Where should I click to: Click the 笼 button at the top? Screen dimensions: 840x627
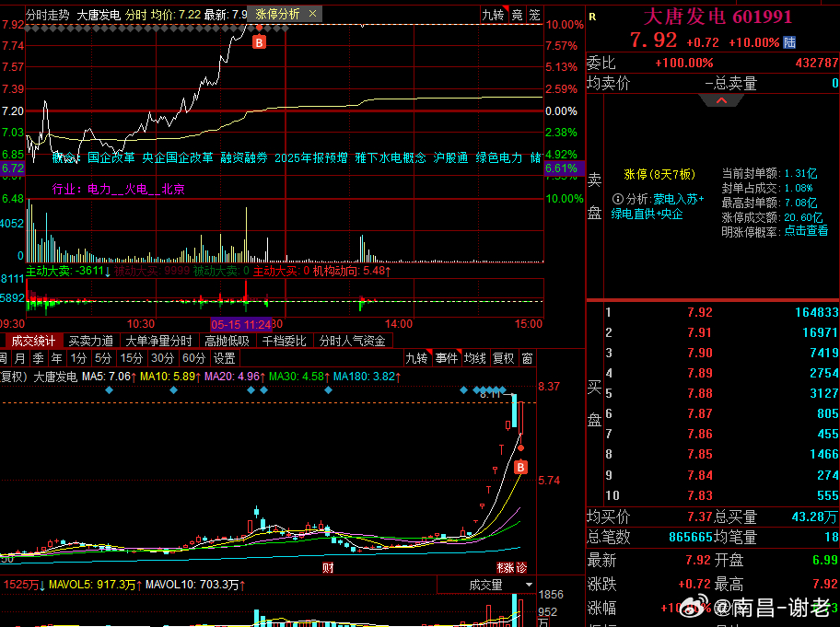534,15
